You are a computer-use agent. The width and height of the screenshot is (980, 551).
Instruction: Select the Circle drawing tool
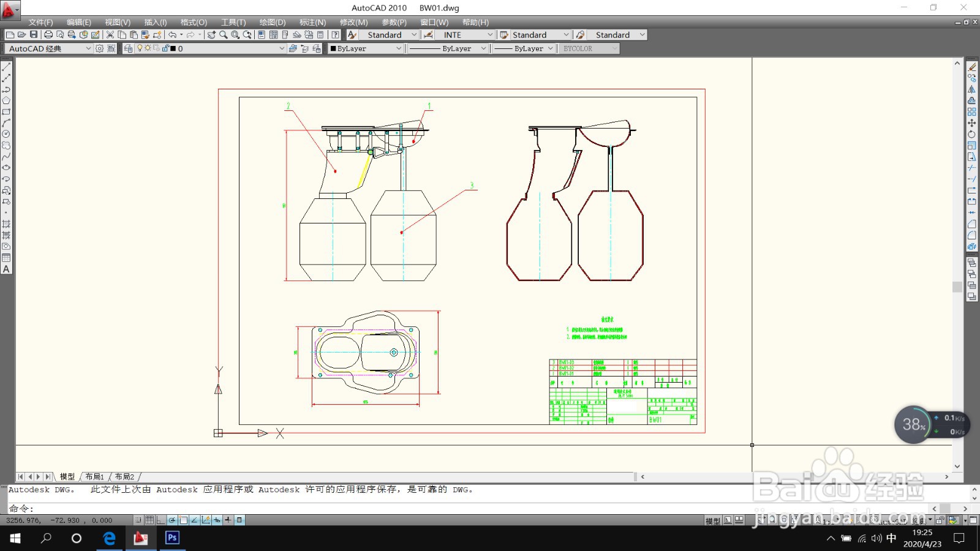(6, 134)
